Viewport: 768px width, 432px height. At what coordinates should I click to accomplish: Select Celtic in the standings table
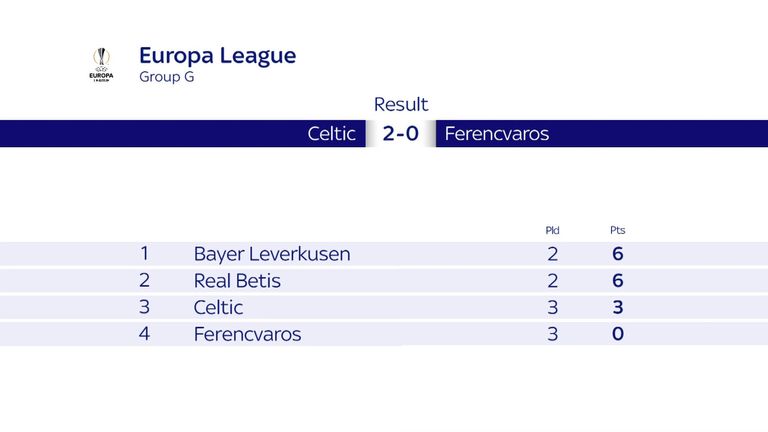point(218,308)
